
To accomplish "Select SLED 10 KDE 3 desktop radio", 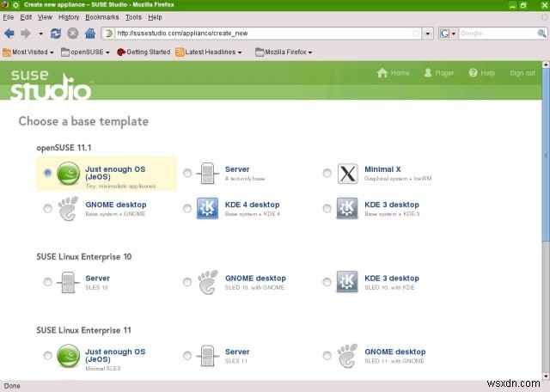I will (x=327, y=282).
